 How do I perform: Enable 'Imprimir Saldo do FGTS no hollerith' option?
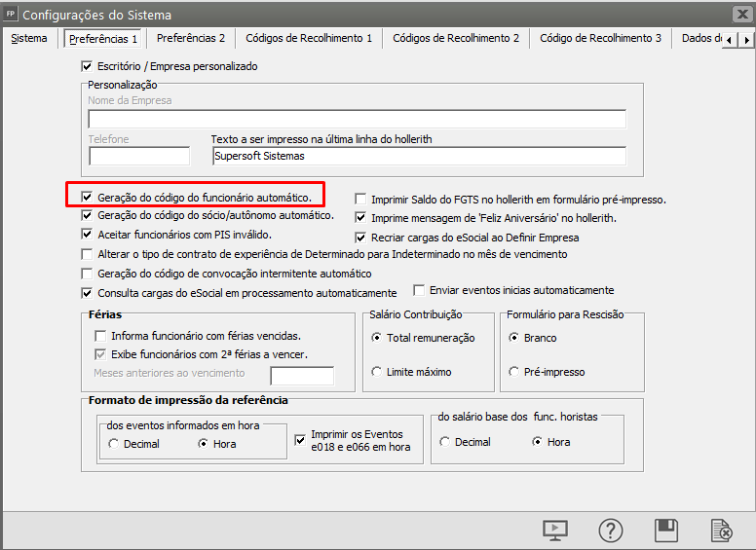(361, 200)
